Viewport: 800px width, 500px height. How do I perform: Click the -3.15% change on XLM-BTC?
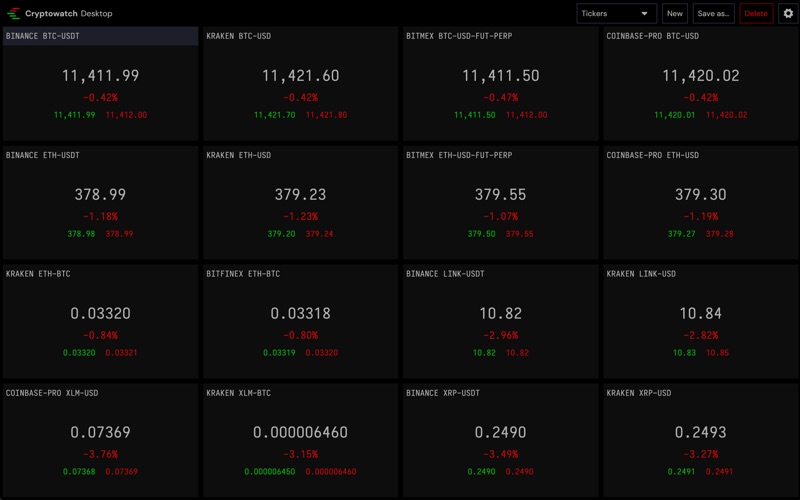pyautogui.click(x=301, y=454)
